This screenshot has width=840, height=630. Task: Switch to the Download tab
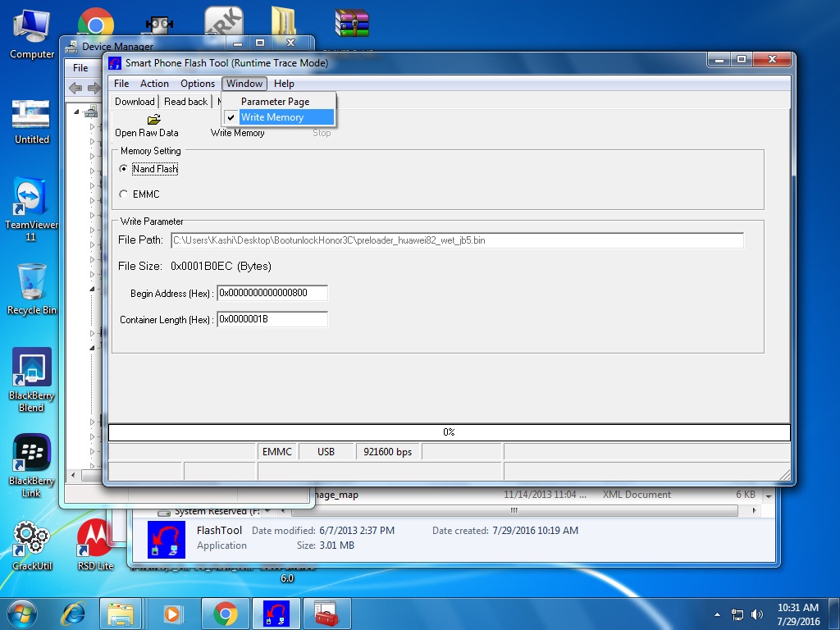click(x=135, y=102)
